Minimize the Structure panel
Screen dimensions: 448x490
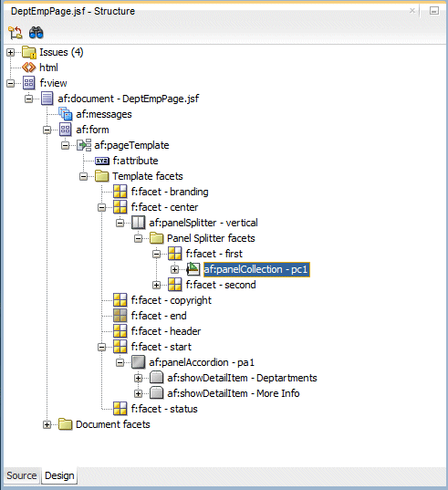click(433, 11)
